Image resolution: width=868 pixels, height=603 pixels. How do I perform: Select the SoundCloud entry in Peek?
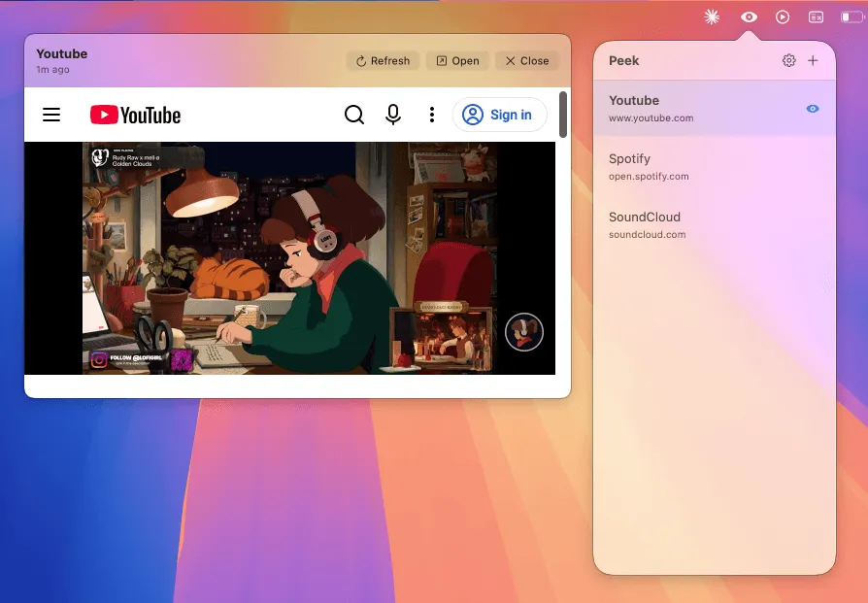(x=714, y=224)
